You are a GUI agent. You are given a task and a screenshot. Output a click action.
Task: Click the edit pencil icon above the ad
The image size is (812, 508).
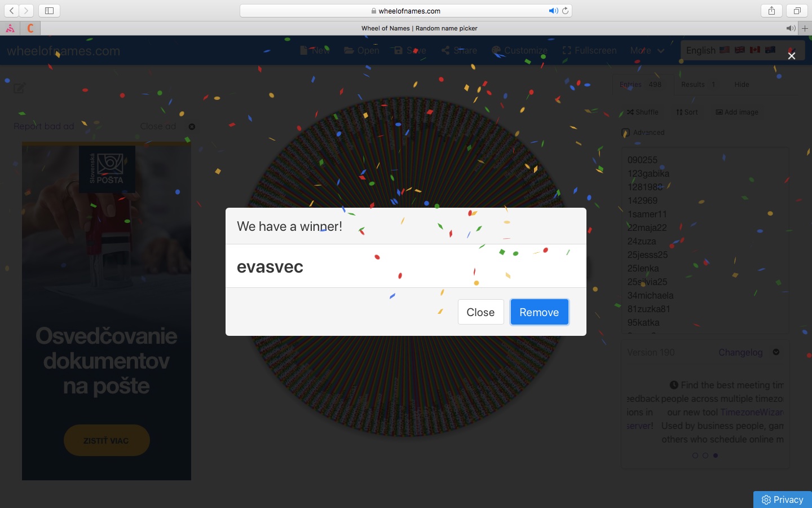(20, 88)
